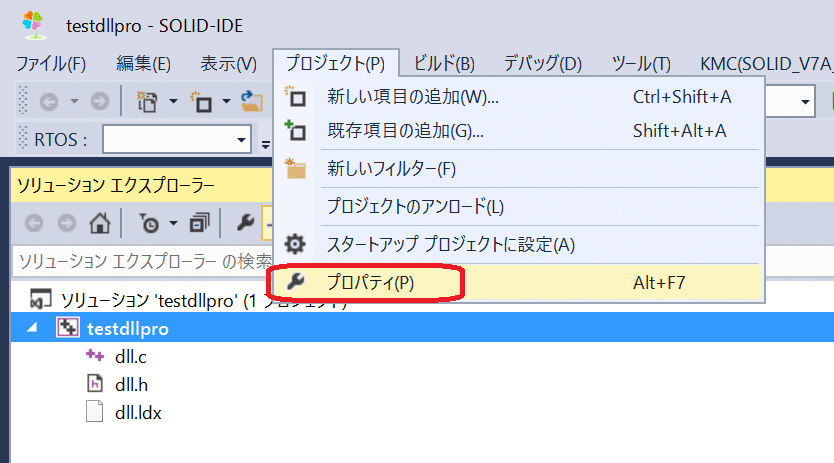Viewport: 834px width, 463px height.
Task: Click the open file folder toolbar icon
Action: [251, 101]
